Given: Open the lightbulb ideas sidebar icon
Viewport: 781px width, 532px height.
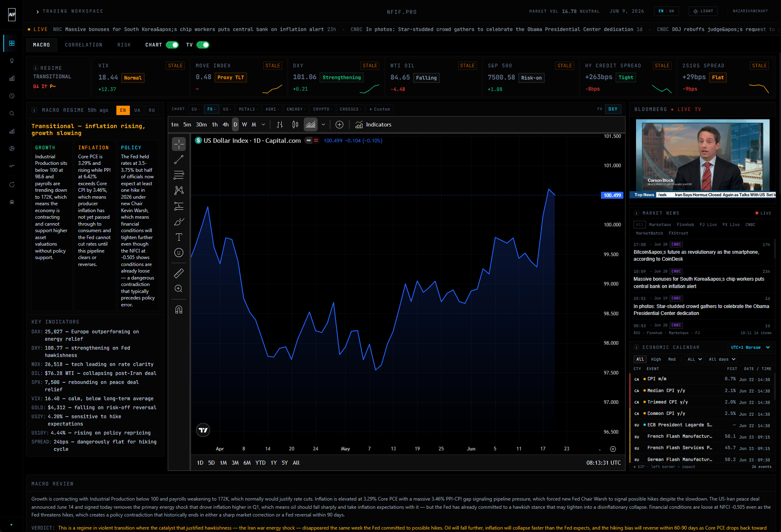Looking at the screenshot, I should (x=12, y=61).
